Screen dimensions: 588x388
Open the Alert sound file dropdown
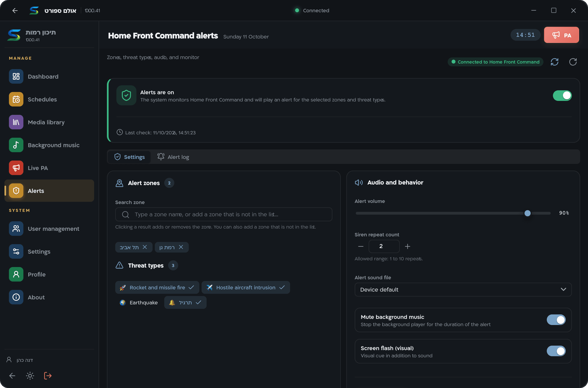tap(463, 290)
